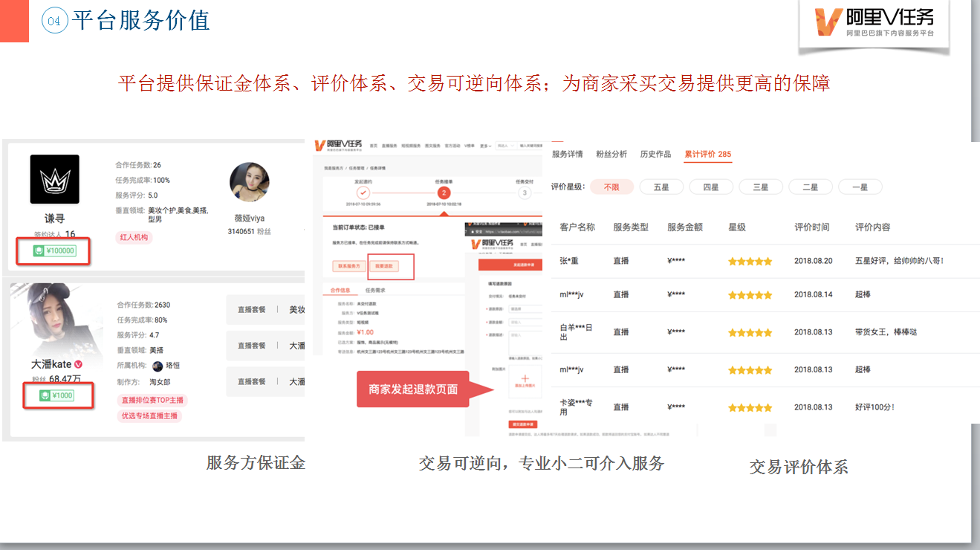The image size is (980, 550).
Task: Click the ¥1000 deposit badge under 大潘kate
Action: point(57,395)
